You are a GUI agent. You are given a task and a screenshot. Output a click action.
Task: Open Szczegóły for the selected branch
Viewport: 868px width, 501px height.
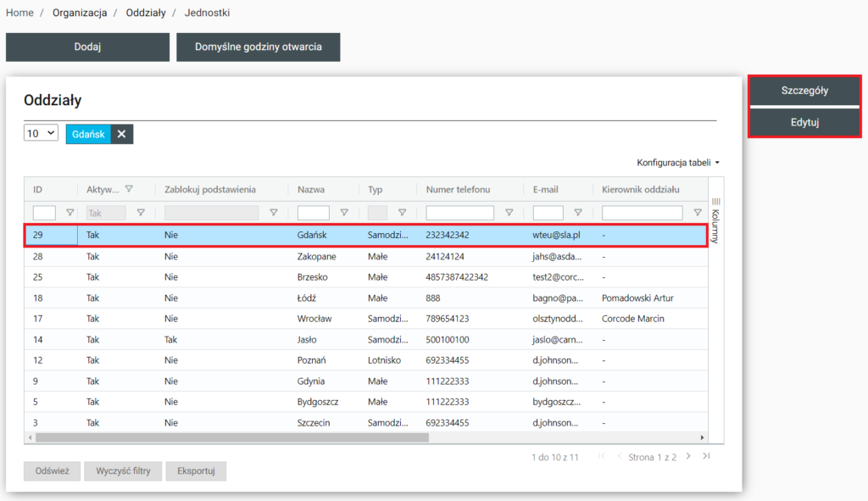click(804, 91)
